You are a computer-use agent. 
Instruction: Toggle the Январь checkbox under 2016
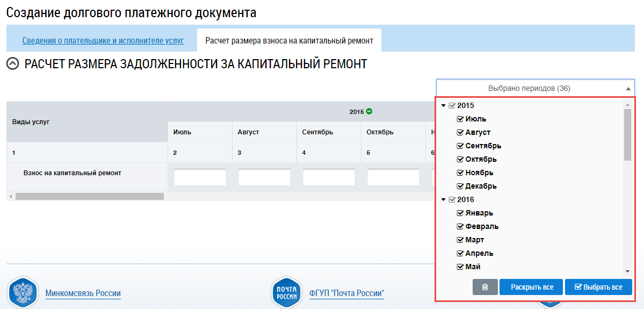click(x=460, y=213)
